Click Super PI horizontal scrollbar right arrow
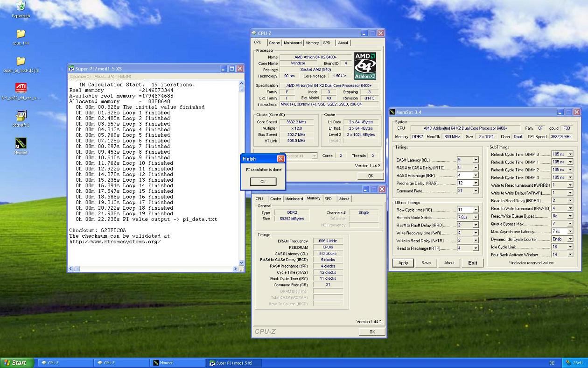This screenshot has width=588, height=368. coord(236,269)
